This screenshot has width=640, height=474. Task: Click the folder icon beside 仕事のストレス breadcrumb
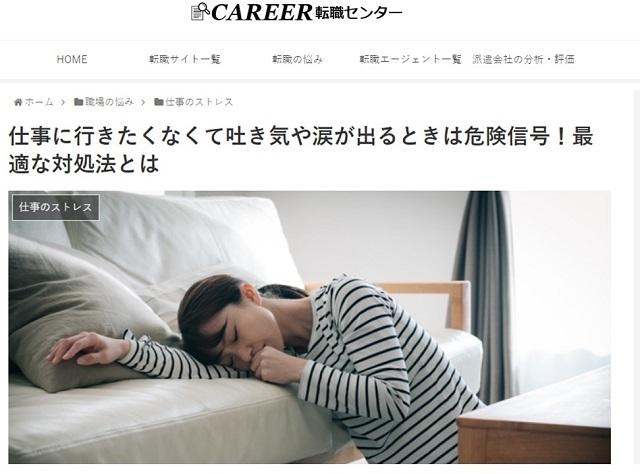tap(159, 102)
